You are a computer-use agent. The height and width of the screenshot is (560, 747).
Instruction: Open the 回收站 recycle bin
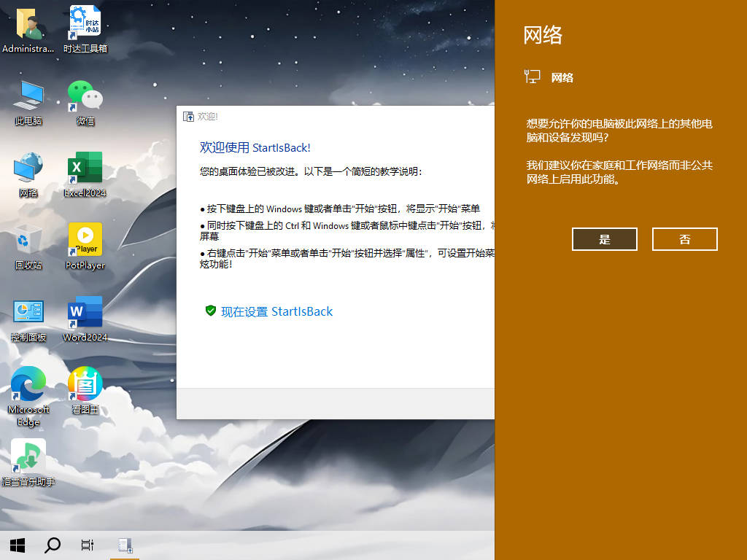pos(28,241)
